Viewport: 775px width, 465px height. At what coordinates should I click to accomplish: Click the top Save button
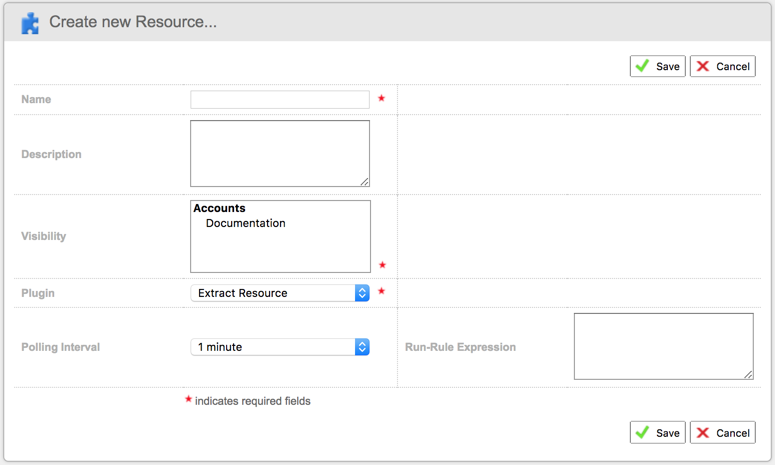click(x=657, y=66)
